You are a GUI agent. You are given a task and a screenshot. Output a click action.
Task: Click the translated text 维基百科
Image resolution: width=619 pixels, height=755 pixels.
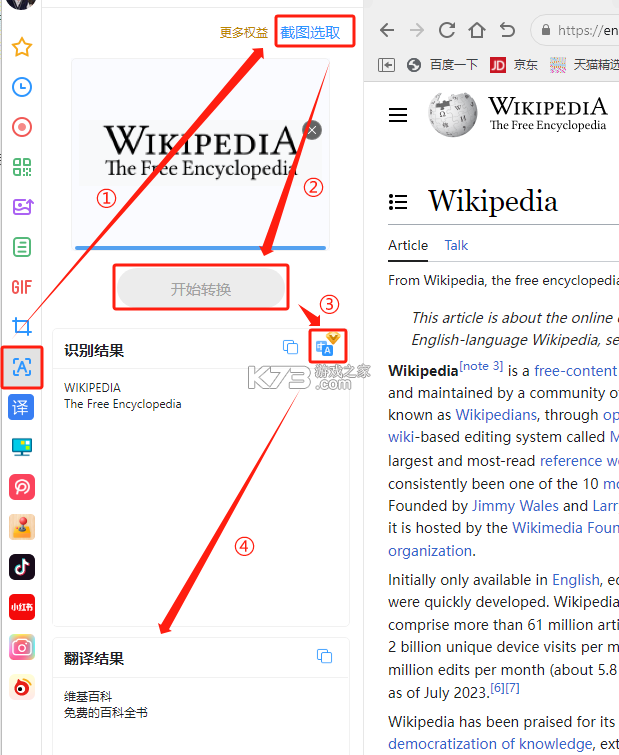88,696
